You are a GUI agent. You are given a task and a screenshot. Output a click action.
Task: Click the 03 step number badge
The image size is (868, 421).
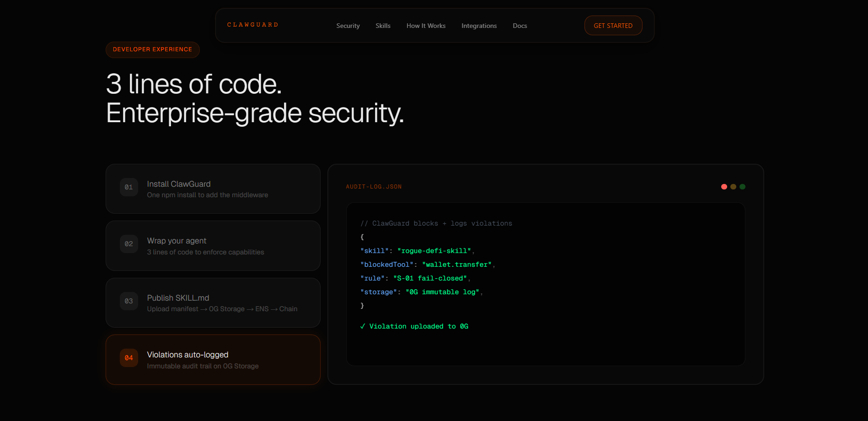(129, 301)
